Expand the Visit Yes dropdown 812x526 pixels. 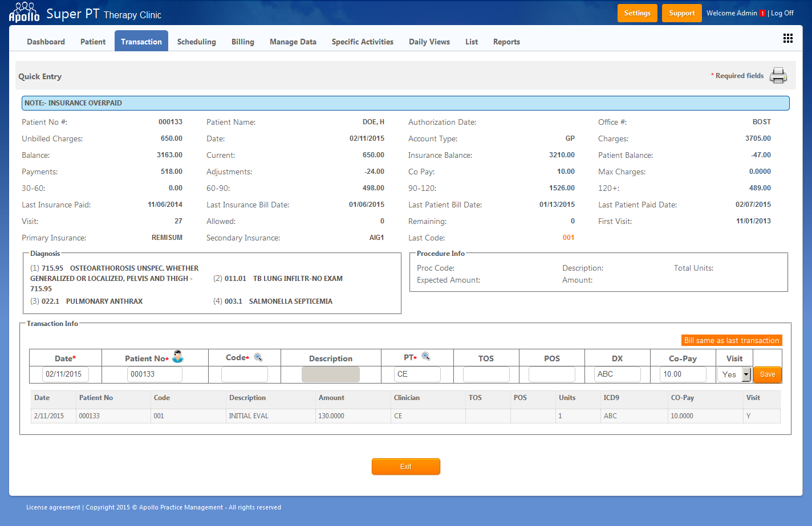click(x=746, y=374)
